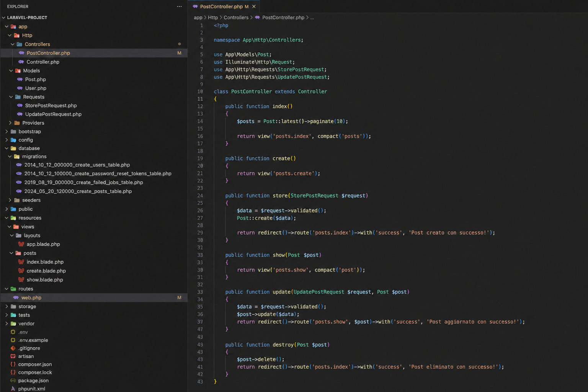Click 'app' in the breadcrumb path
Screen dimensions: 588x392
198,18
